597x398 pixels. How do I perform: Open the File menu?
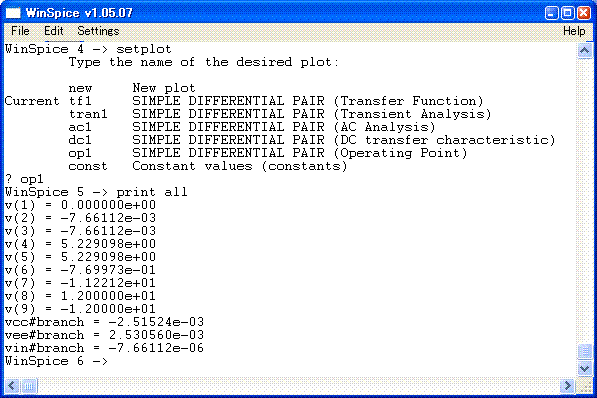click(x=20, y=31)
